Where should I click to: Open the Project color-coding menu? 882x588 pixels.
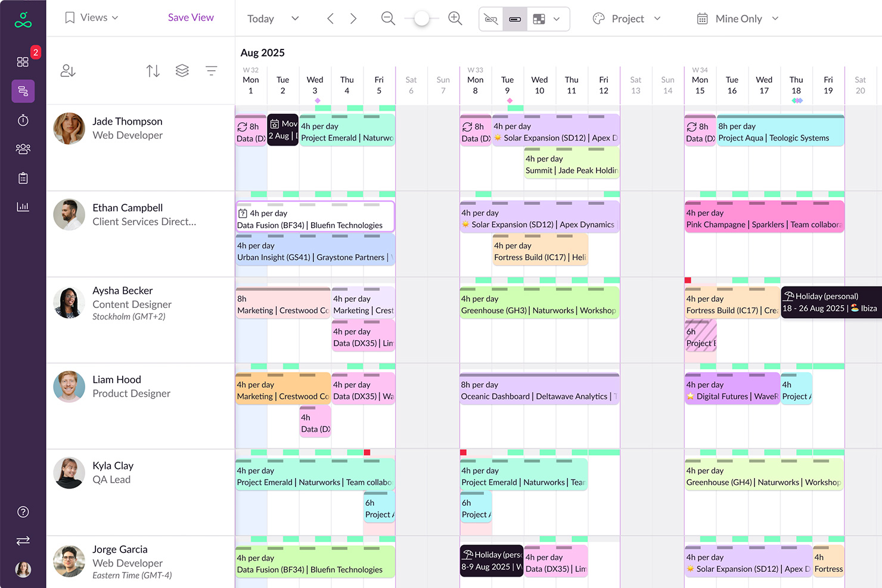[x=626, y=18]
